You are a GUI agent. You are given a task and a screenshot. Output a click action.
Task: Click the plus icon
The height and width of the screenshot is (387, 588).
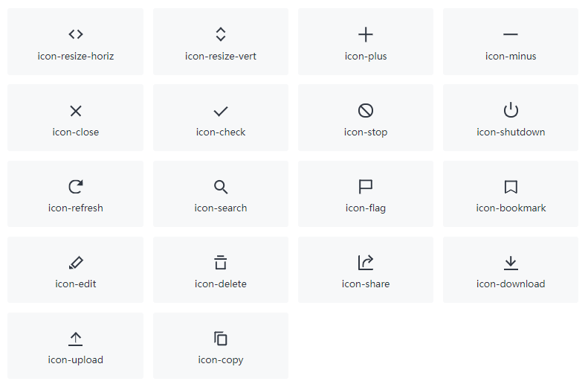point(365,34)
